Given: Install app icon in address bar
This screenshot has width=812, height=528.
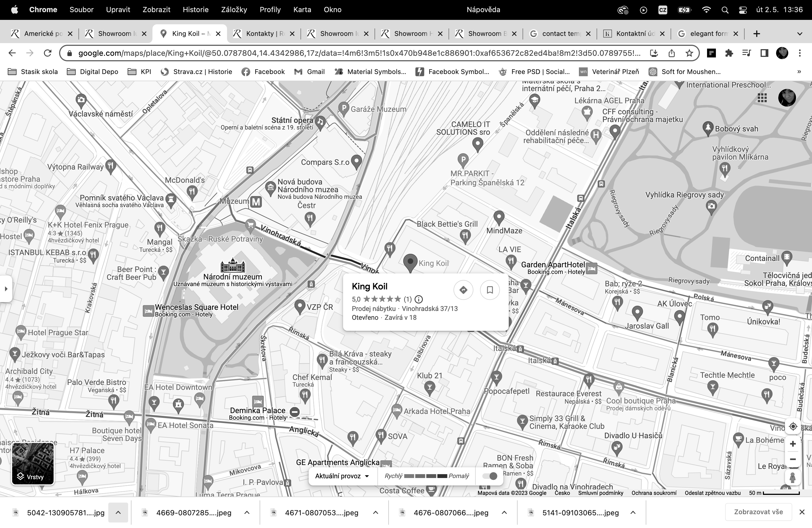Looking at the screenshot, I should pyautogui.click(x=654, y=53).
